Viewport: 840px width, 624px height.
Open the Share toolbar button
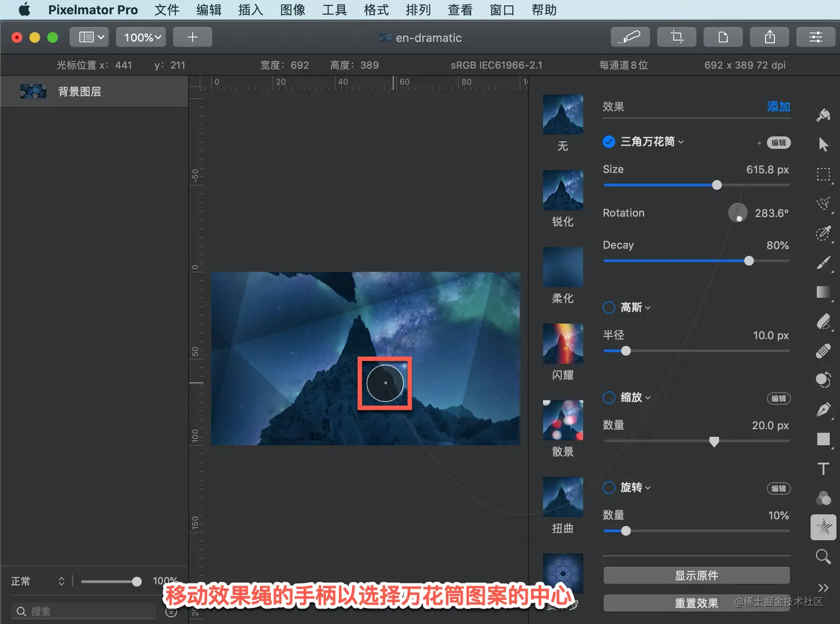[x=769, y=37]
